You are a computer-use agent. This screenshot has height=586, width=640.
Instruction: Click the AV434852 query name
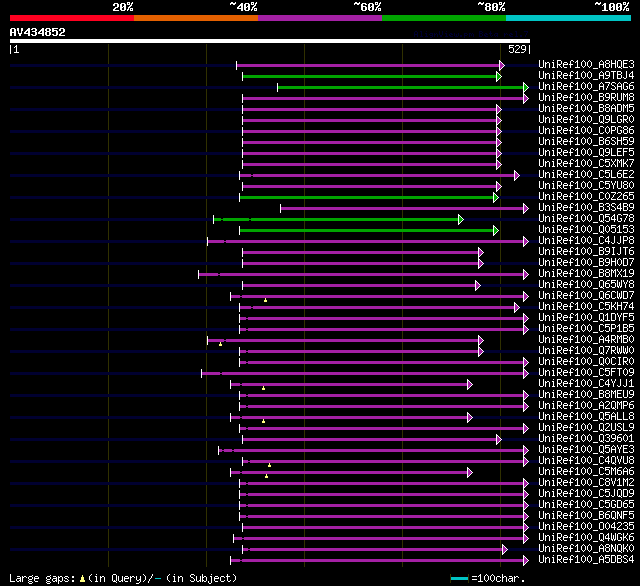coord(38,32)
